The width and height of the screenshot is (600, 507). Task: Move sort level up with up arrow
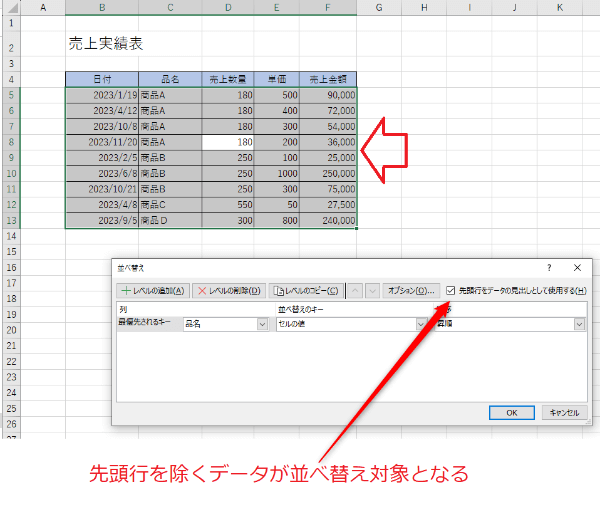click(355, 291)
